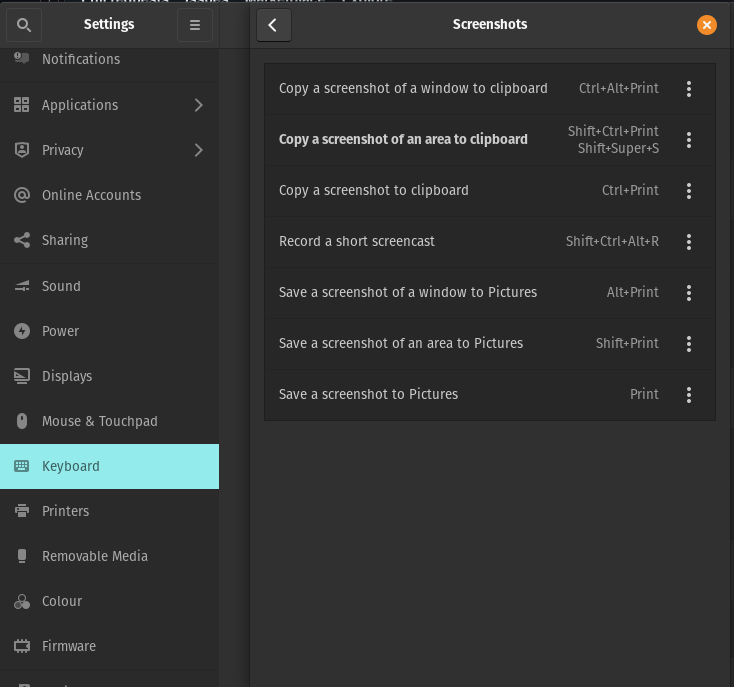Image resolution: width=734 pixels, height=687 pixels.
Task: Click the Shift+Print shortcut label
Action: 627,343
